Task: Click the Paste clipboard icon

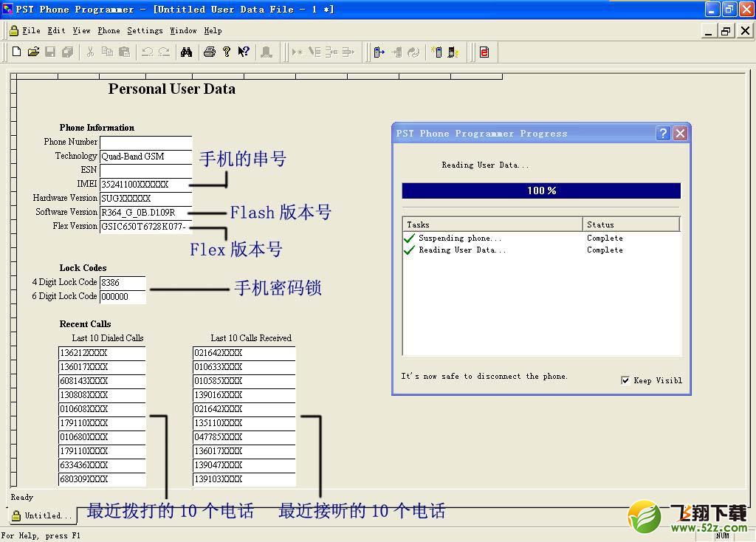Action: 124,52
